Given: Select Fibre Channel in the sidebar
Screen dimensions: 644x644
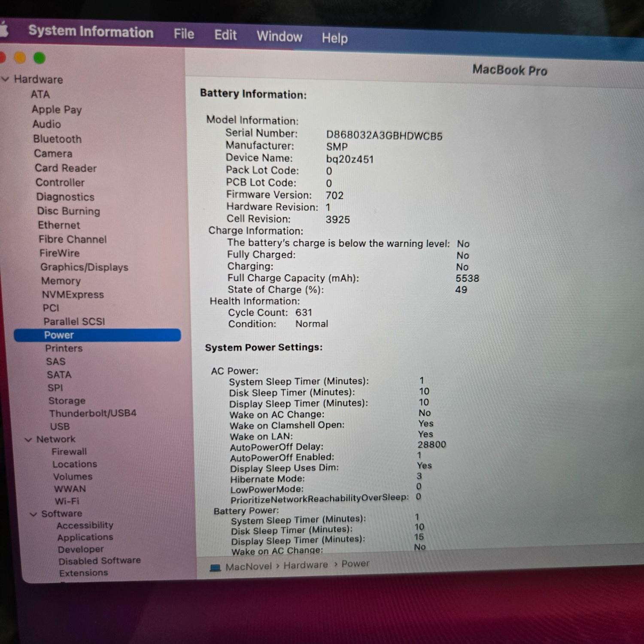Looking at the screenshot, I should (73, 240).
